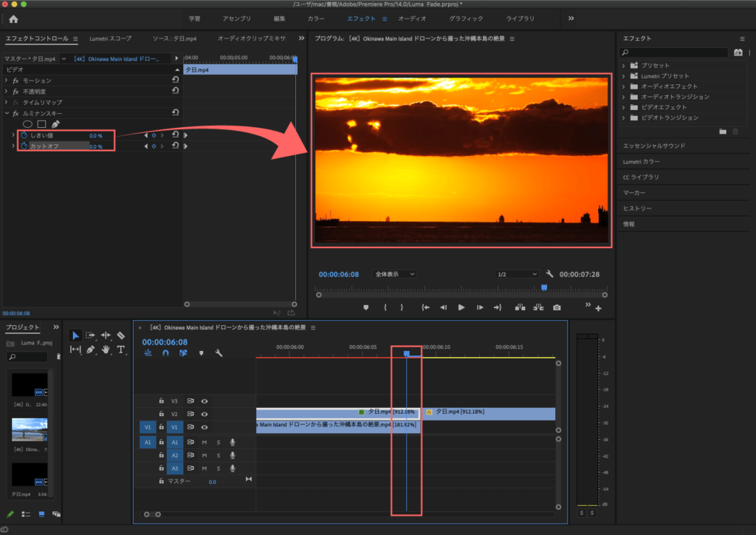Open 全体表示 zoom level dropdown

tap(394, 274)
